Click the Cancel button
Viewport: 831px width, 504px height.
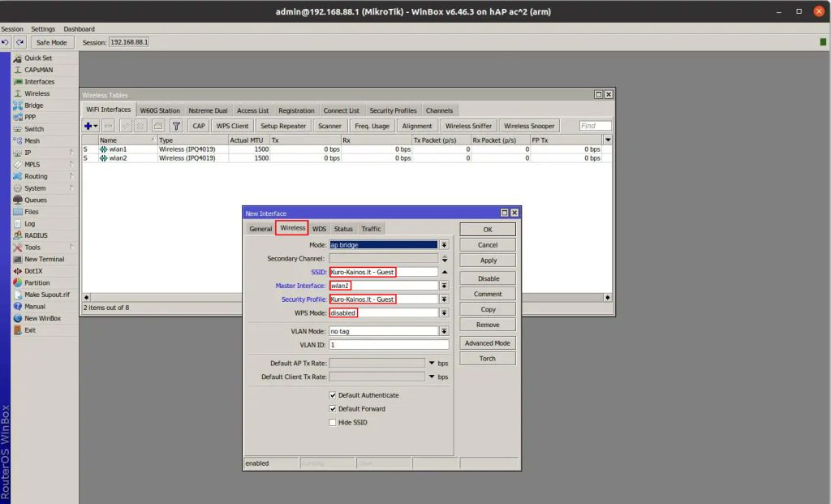(488, 245)
